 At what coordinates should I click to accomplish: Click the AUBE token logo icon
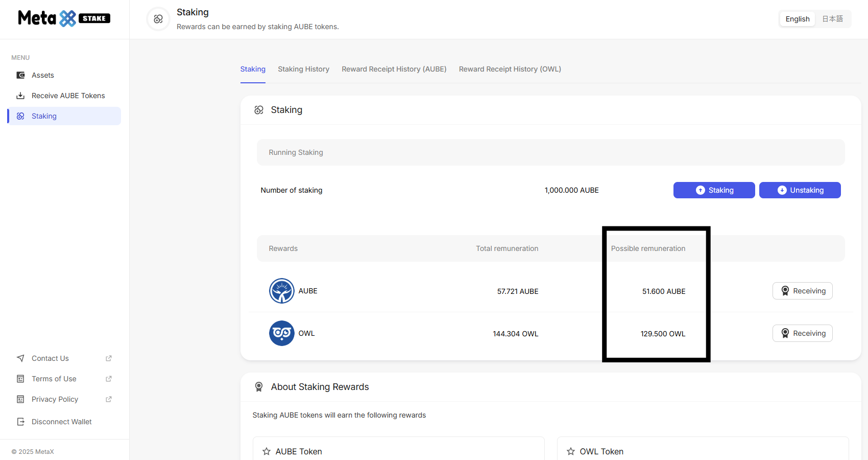[281, 291]
